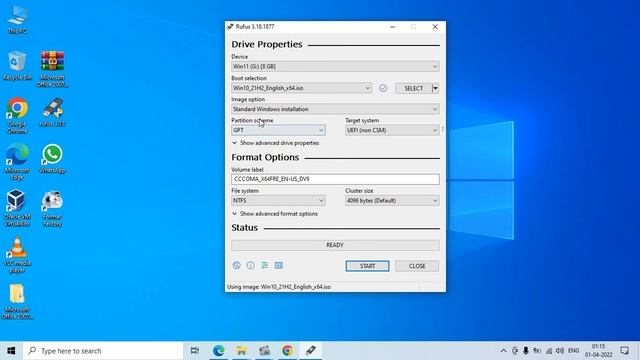The height and width of the screenshot is (360, 640).
Task: Open the volume control tray icon
Action: coord(560,351)
